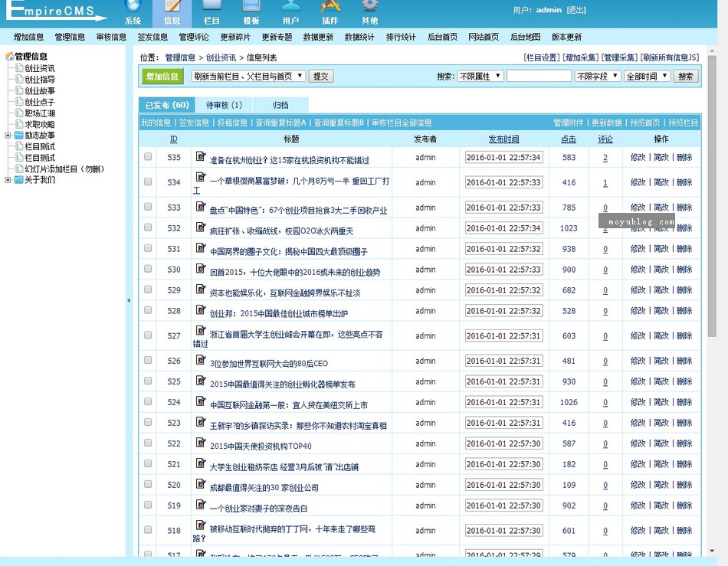Viewport: 728px width, 566px height.
Task: Tick the checkbox for article 525
Action: pyautogui.click(x=148, y=381)
